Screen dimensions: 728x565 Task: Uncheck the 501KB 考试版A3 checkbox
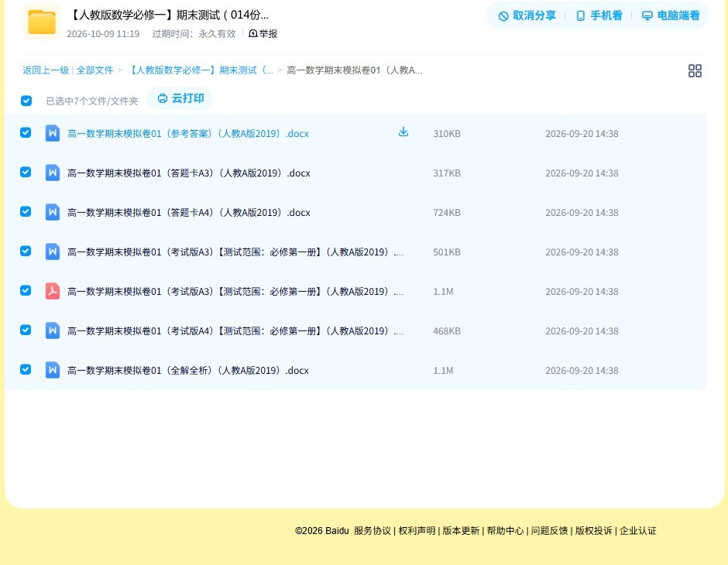(x=26, y=251)
